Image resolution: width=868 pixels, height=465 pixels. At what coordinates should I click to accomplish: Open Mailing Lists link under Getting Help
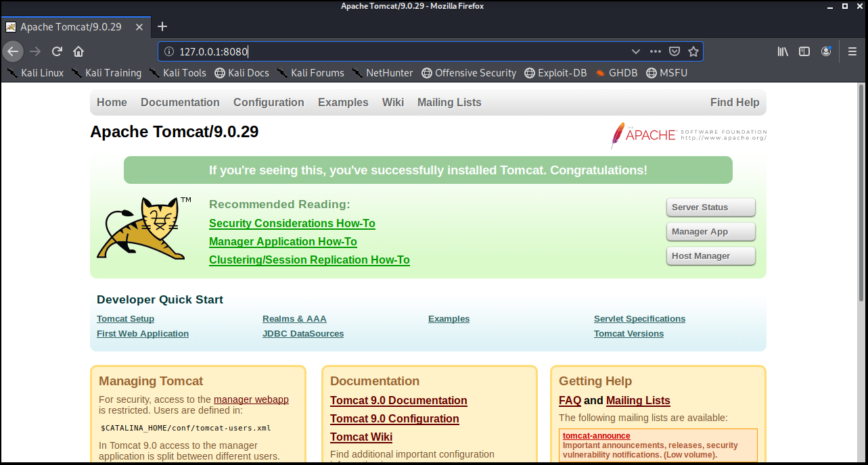[638, 401]
